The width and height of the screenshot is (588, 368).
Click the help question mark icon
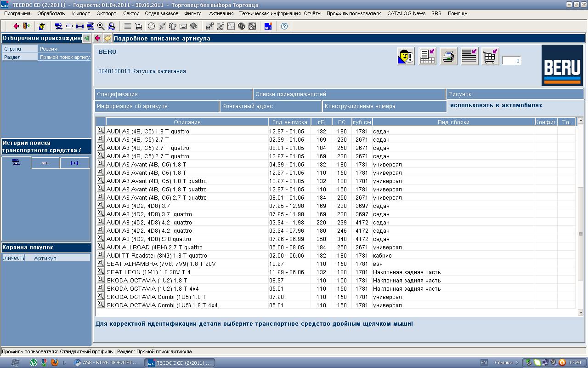point(284,26)
